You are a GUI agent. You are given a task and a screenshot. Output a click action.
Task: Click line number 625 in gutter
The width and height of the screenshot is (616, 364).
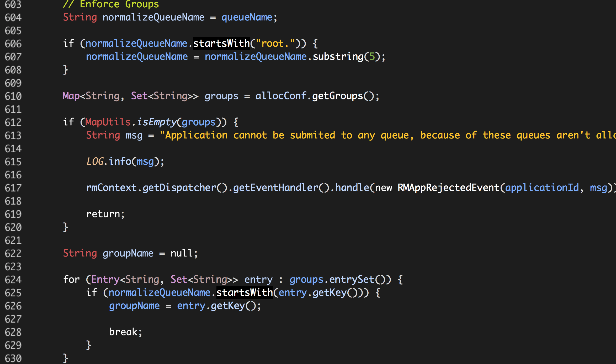click(13, 293)
